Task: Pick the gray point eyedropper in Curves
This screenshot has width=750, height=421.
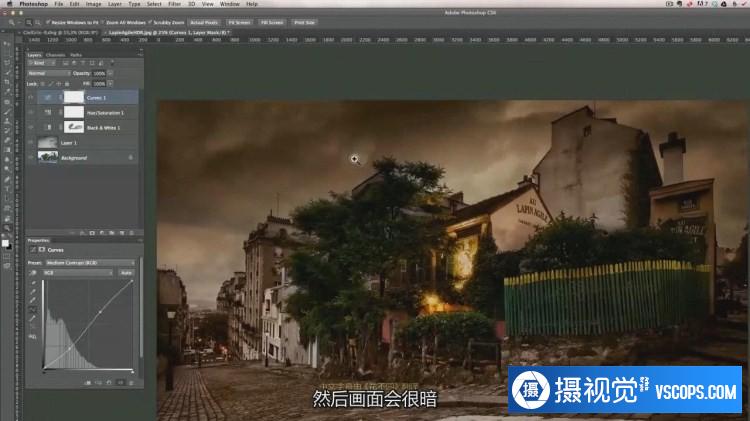Action: point(33,292)
